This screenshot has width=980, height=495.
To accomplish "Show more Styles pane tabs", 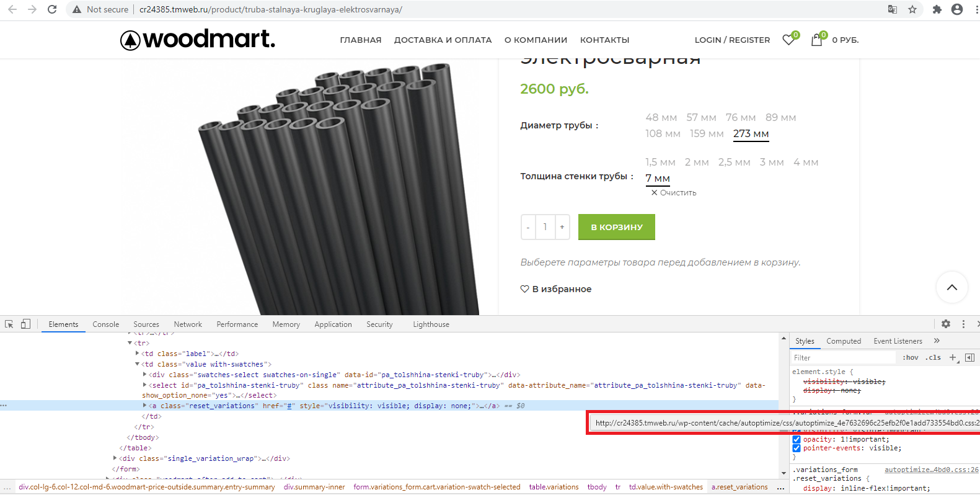I will [x=937, y=341].
